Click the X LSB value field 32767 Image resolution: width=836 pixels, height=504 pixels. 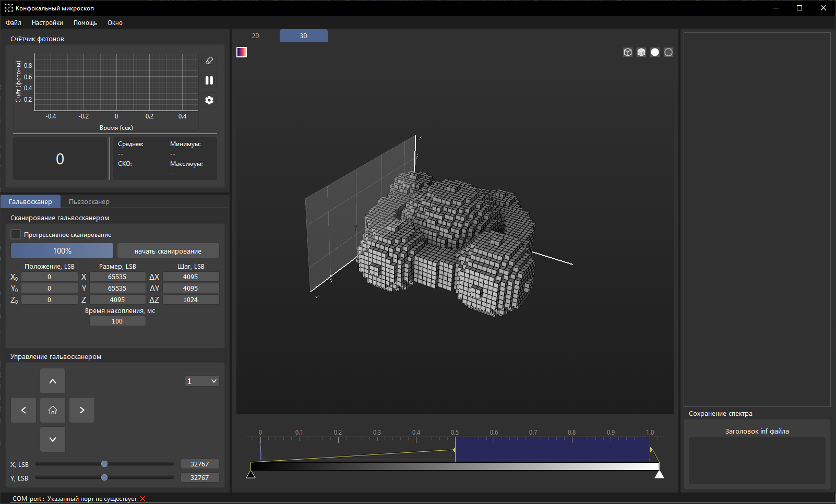pyautogui.click(x=200, y=464)
